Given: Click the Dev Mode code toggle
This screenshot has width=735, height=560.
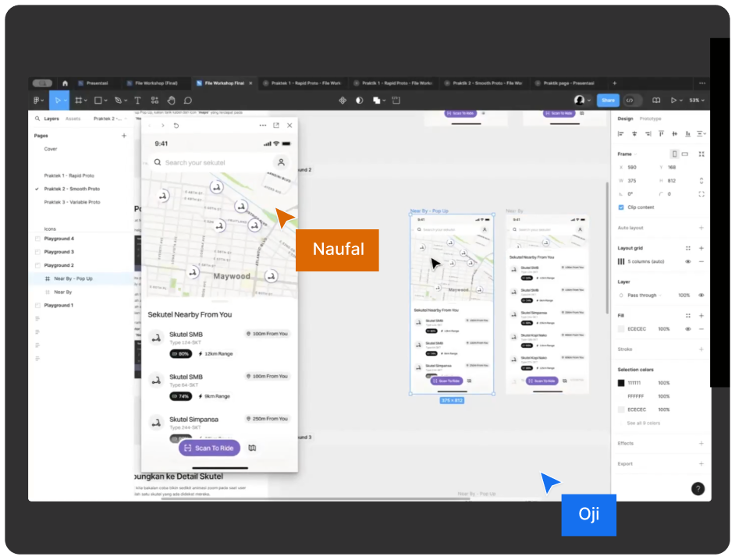Looking at the screenshot, I should point(630,101).
